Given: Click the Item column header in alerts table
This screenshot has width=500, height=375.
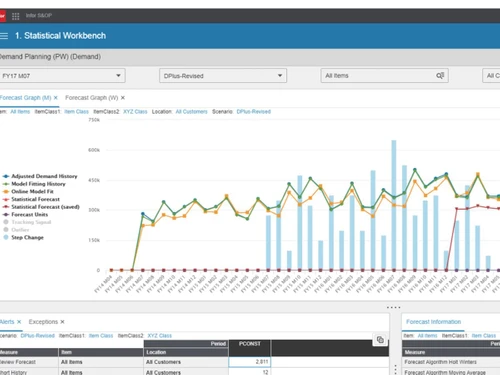Looking at the screenshot, I should tap(101, 352).
